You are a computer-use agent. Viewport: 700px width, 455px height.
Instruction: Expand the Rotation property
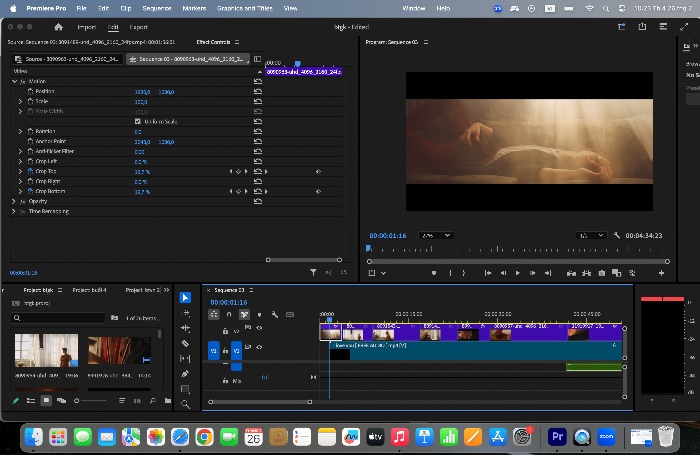click(x=20, y=131)
